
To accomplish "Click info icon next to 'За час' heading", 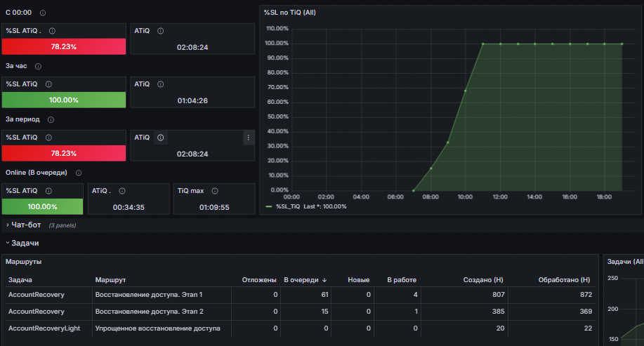I will [x=38, y=66].
